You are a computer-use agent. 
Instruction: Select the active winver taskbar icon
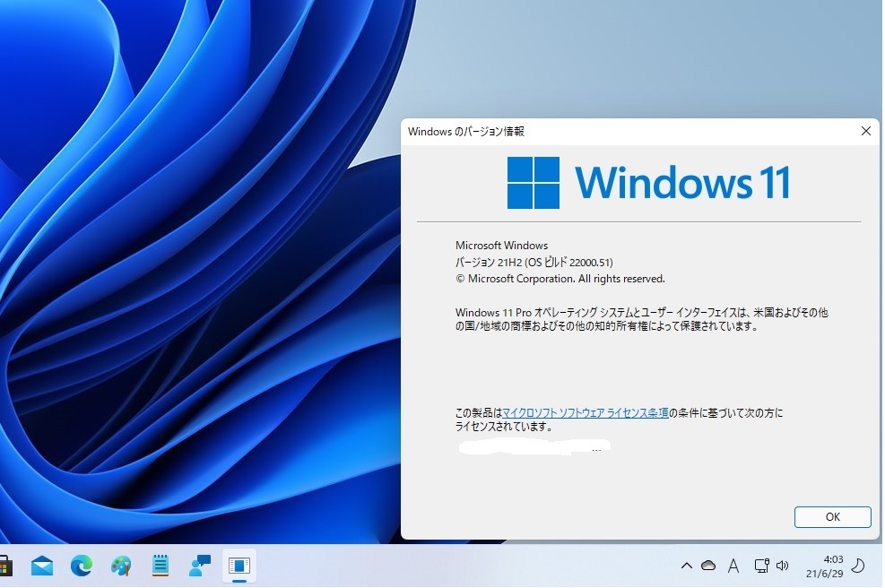tap(239, 566)
